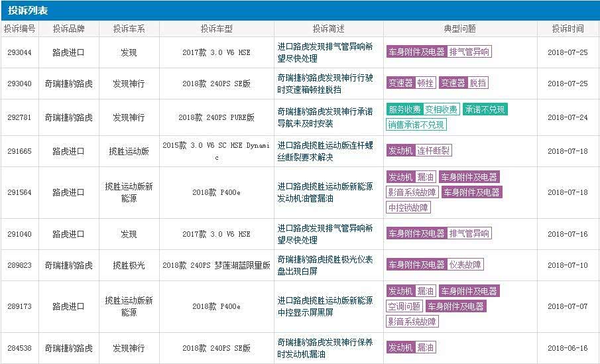Click the 顿挫 issue tag
The height and width of the screenshot is (364, 600).
click(425, 83)
